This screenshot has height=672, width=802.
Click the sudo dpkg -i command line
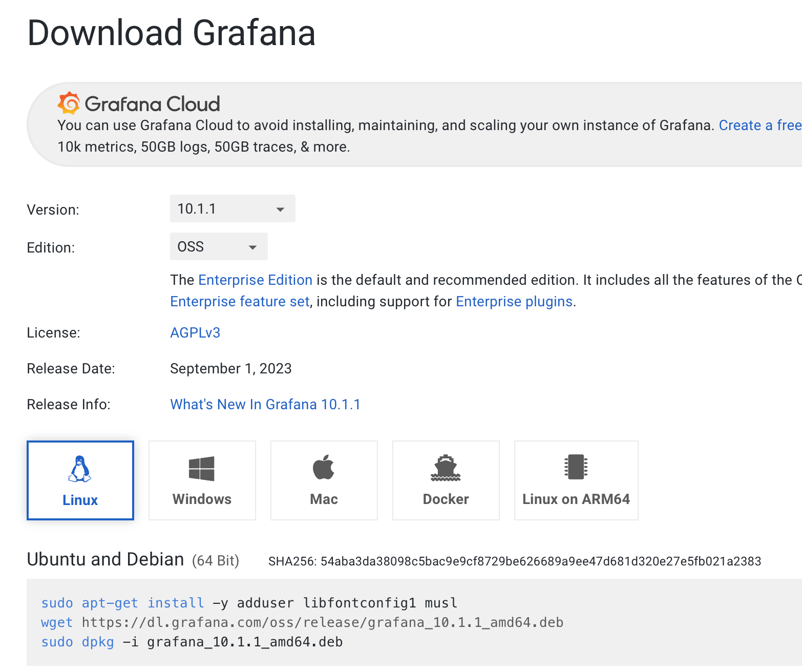point(192,642)
